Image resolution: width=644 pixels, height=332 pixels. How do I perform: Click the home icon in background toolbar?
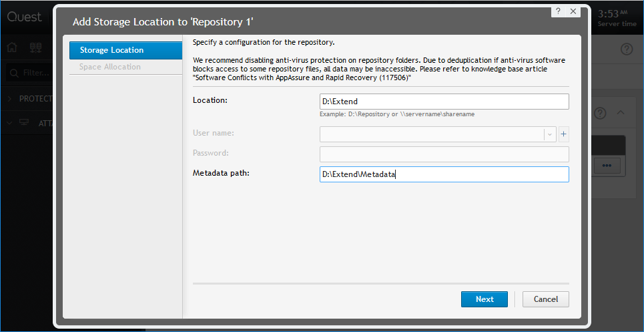12,48
